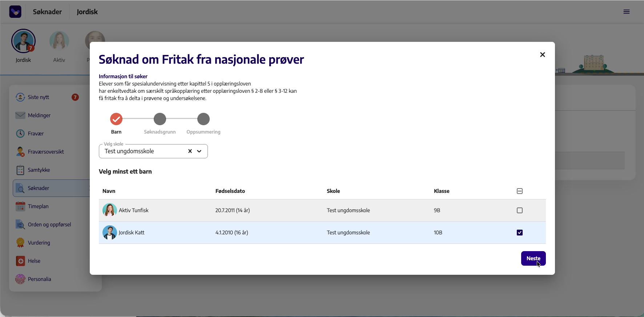Click the Neste button

click(534, 258)
